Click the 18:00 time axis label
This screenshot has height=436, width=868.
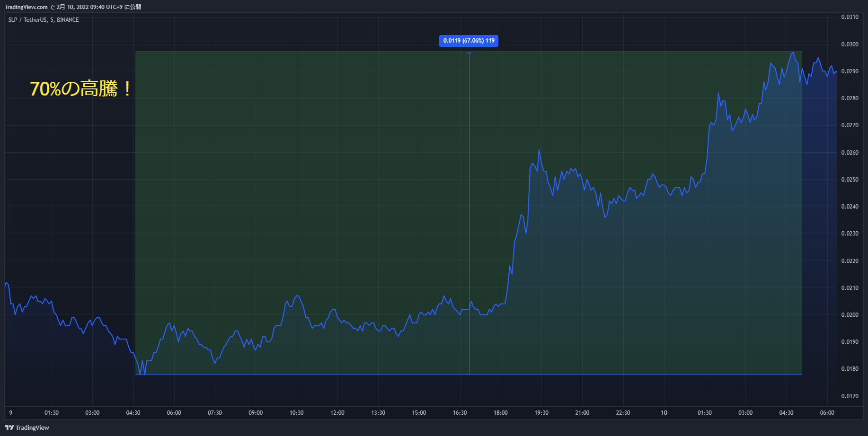click(x=501, y=413)
